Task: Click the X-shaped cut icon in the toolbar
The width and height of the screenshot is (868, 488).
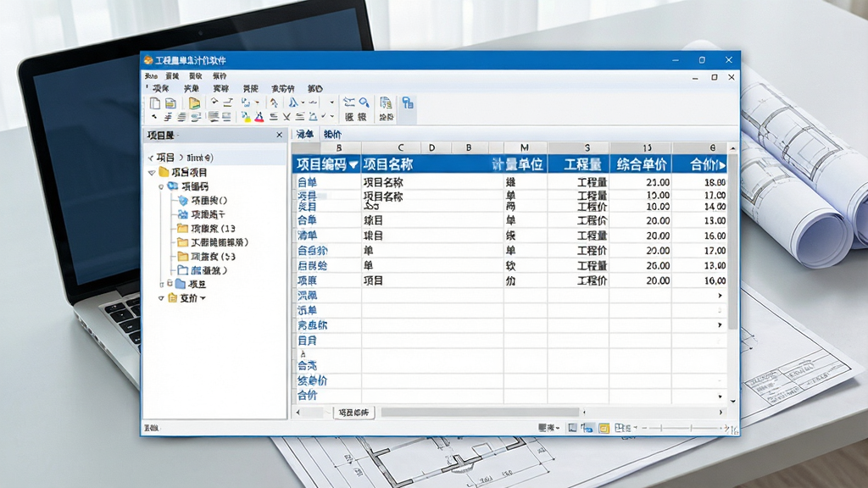Action: tap(287, 117)
